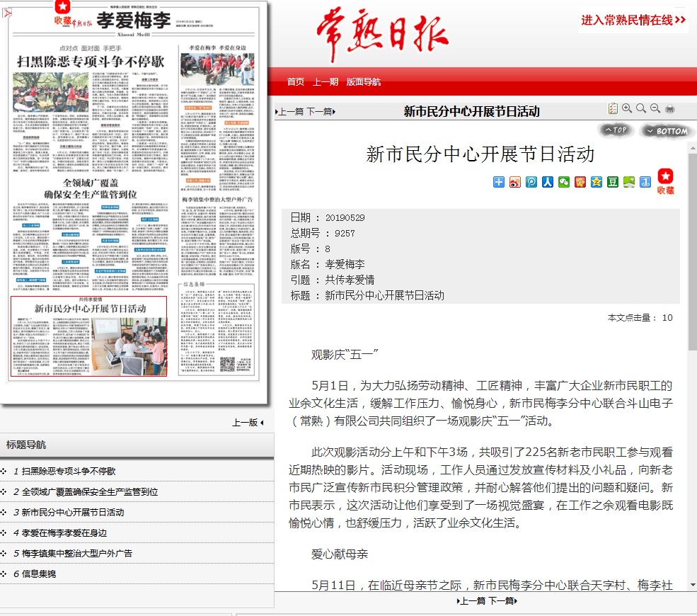This screenshot has height=616, width=697.
Task: Share via the blue number-1 icon
Action: (645, 182)
